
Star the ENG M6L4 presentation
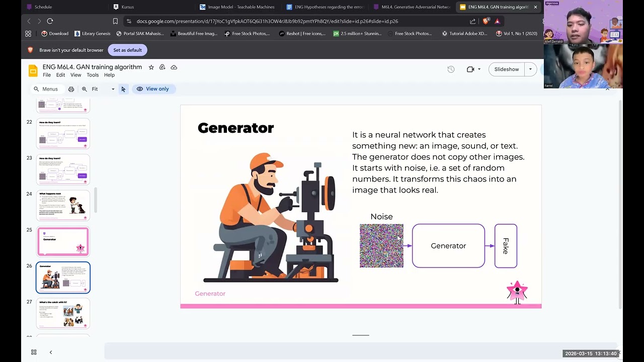coord(151,67)
